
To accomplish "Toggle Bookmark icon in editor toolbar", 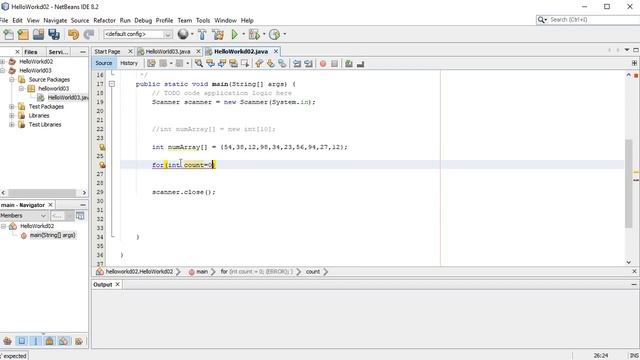I will (x=282, y=63).
